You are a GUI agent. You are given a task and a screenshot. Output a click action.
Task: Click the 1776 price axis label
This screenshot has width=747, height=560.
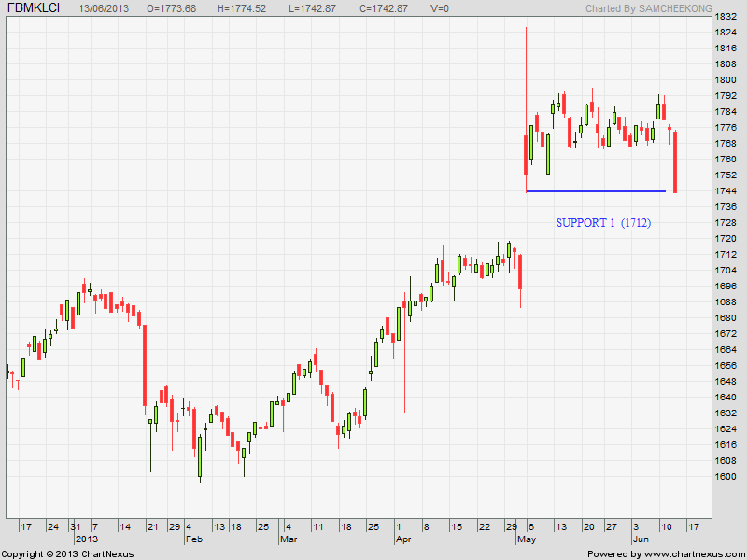click(x=726, y=128)
